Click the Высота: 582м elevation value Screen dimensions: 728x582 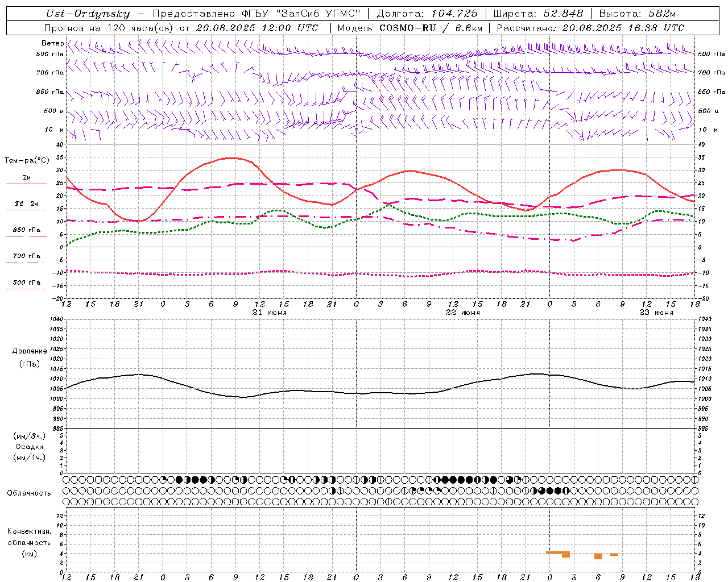point(638,14)
